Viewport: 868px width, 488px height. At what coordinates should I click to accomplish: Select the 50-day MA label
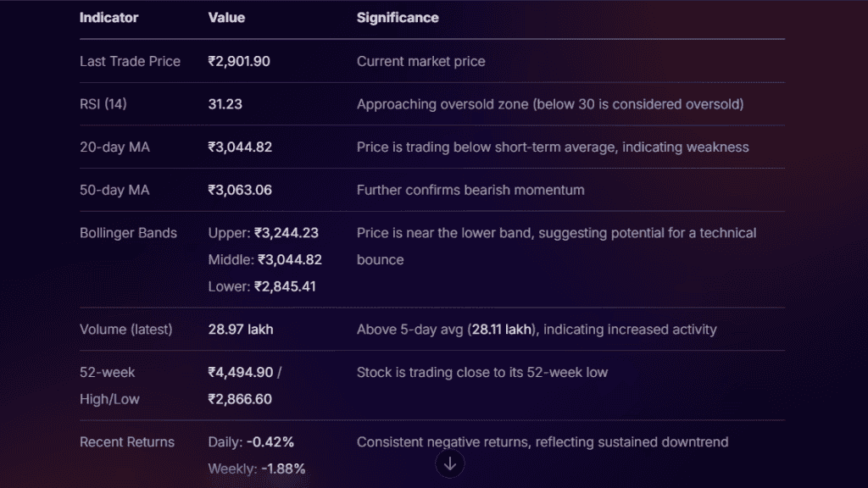pyautogui.click(x=114, y=190)
